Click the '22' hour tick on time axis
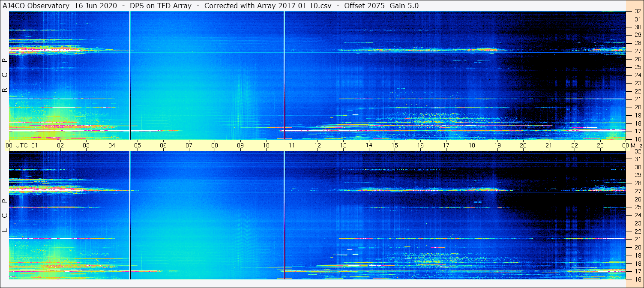644x288 pixels. point(575,145)
